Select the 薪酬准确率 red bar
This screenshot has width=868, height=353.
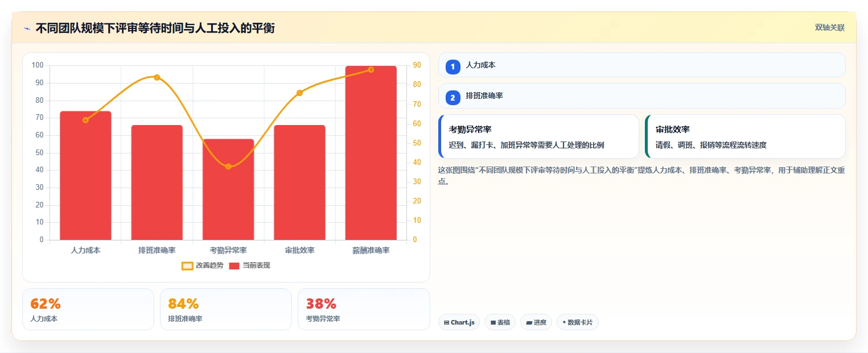[x=371, y=153]
